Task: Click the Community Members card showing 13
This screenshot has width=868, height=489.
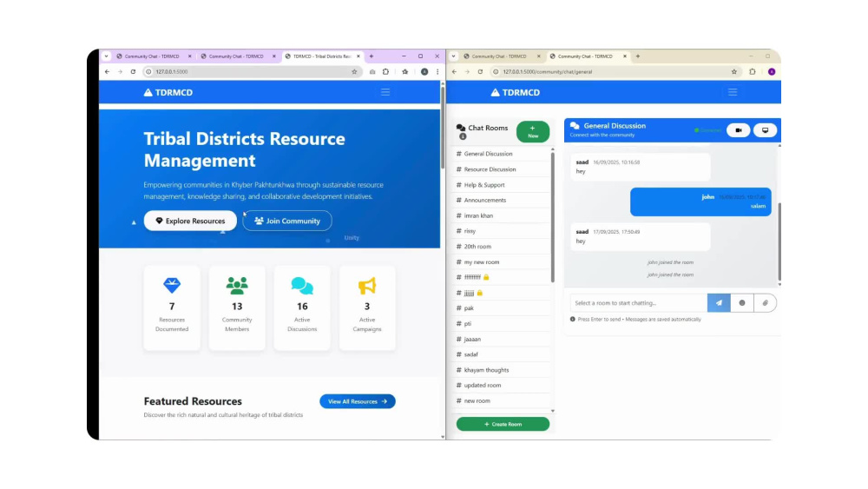Action: click(x=237, y=308)
